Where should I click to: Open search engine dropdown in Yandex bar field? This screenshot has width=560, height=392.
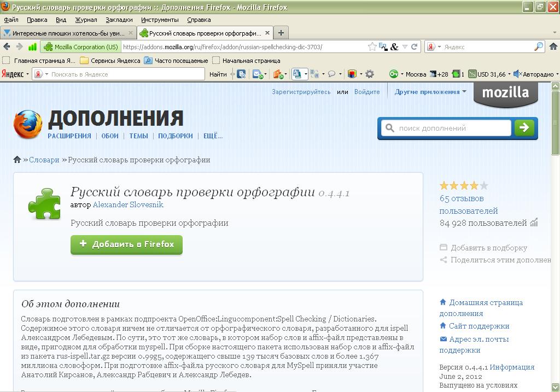[46, 74]
